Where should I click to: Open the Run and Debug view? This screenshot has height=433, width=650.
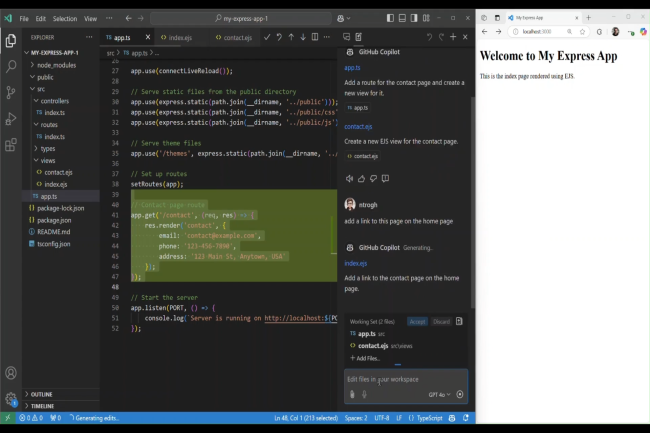click(11, 119)
